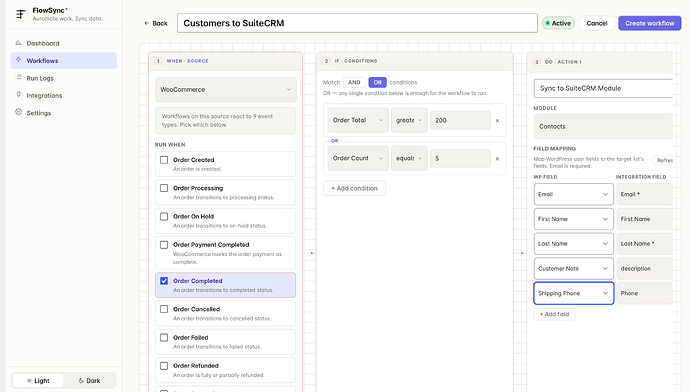Click the Settings gear icon

[x=18, y=112]
